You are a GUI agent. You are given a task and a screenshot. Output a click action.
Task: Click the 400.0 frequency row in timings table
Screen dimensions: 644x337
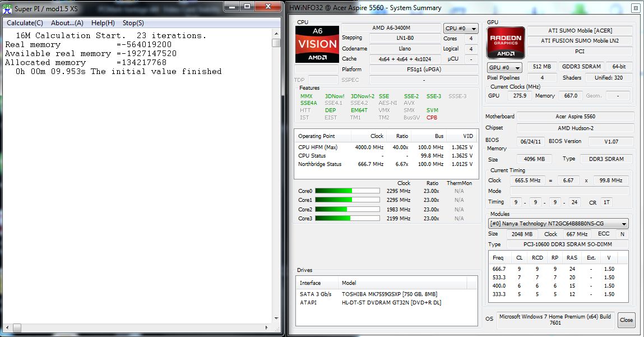point(558,285)
